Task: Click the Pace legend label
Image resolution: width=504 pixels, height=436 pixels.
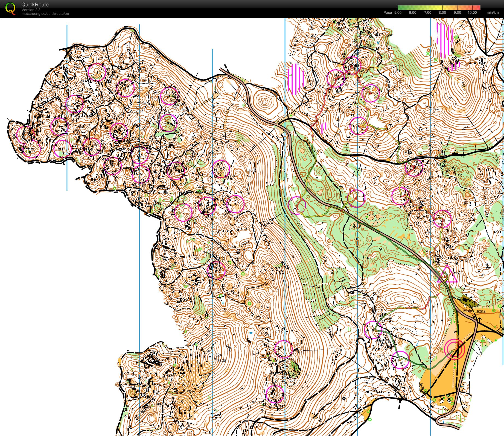Action: click(x=388, y=13)
